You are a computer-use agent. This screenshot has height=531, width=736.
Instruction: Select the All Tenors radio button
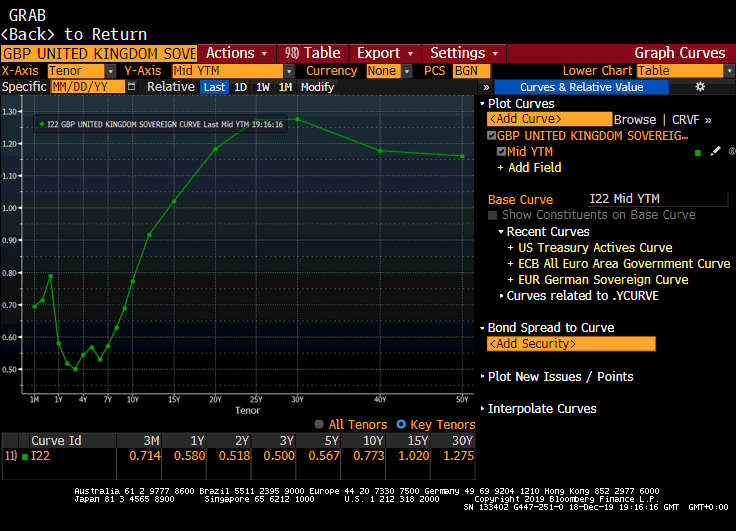tap(320, 425)
